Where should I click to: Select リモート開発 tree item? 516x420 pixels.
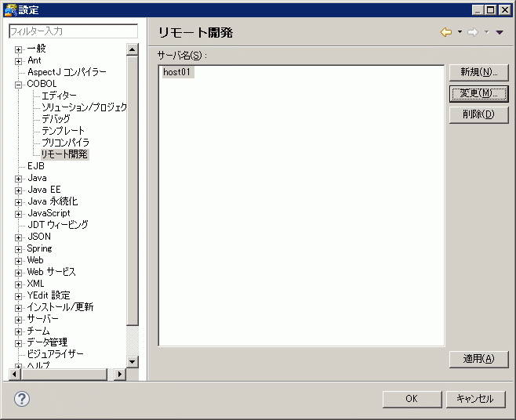pyautogui.click(x=64, y=154)
